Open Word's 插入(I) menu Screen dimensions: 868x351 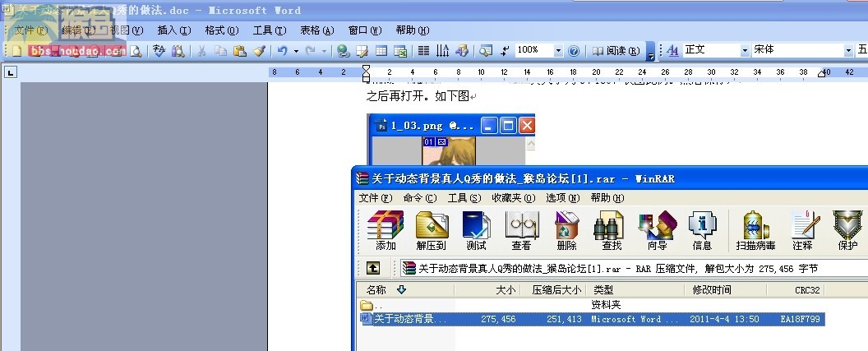point(173,30)
